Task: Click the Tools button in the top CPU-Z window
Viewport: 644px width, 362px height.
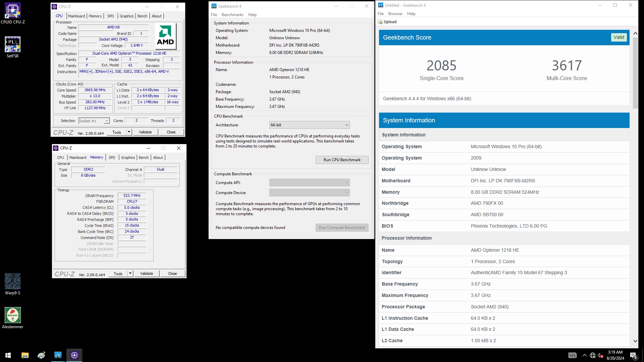Action: [x=117, y=132]
